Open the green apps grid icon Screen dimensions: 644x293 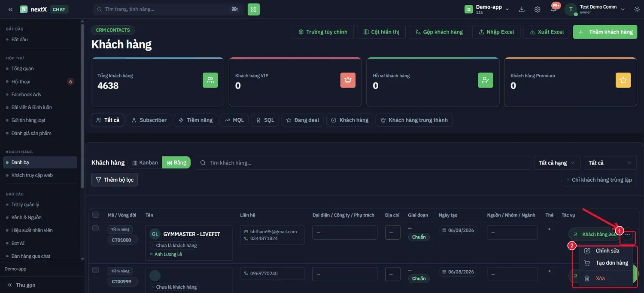254,9
